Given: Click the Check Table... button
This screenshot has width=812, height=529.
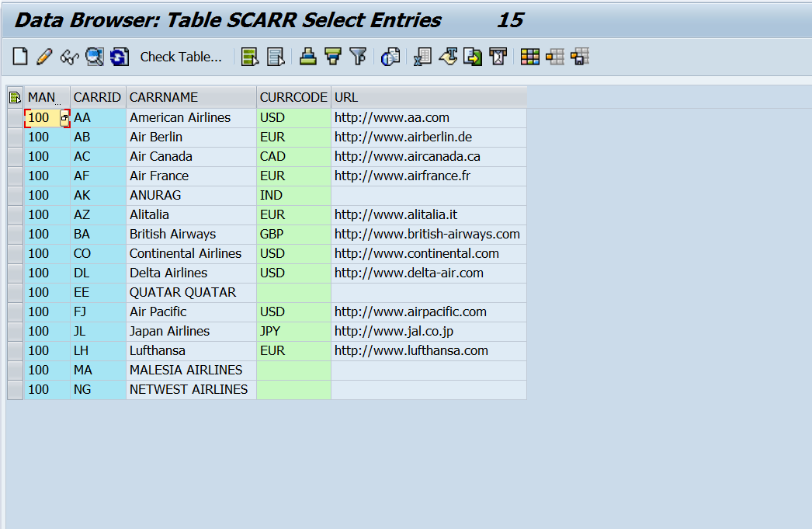Looking at the screenshot, I should click(181, 57).
